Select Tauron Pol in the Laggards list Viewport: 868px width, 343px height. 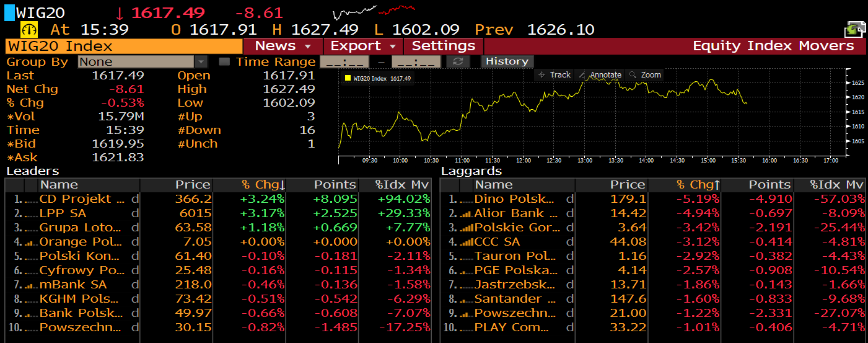click(x=653, y=256)
